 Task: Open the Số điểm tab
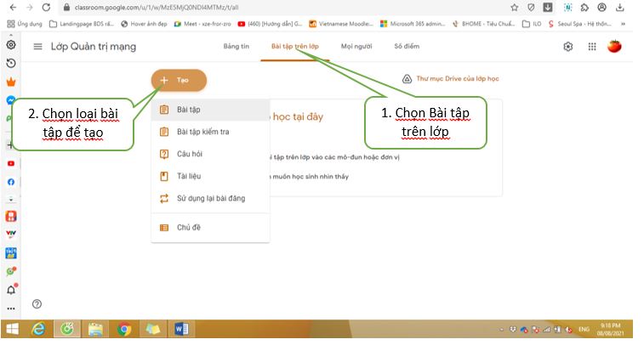[x=407, y=47]
